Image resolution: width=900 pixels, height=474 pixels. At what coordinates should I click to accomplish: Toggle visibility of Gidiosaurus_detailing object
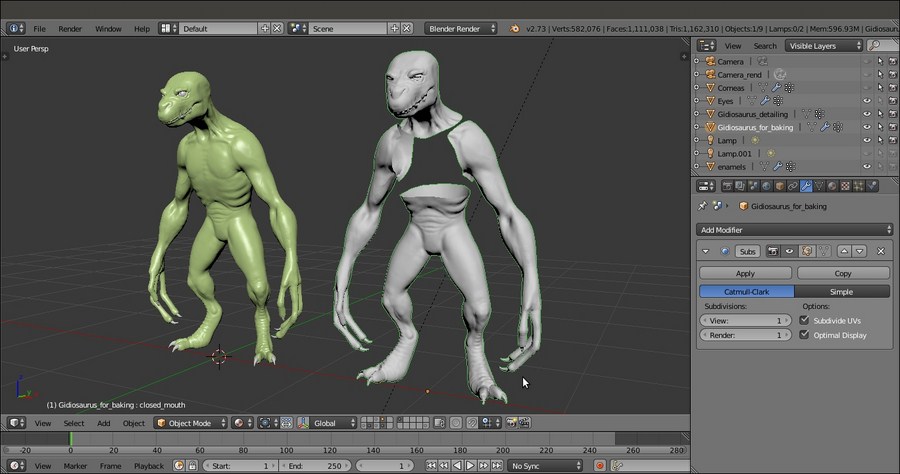(867, 114)
